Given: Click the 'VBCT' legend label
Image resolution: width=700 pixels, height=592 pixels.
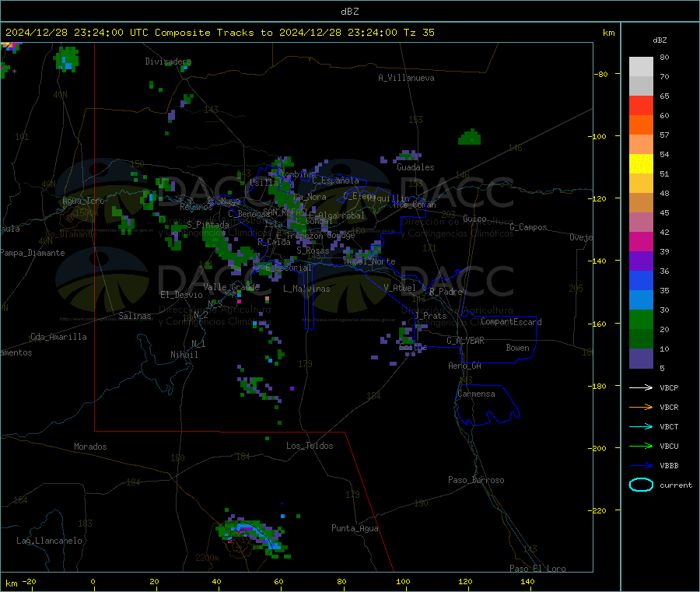Looking at the screenshot, I should (x=669, y=427).
